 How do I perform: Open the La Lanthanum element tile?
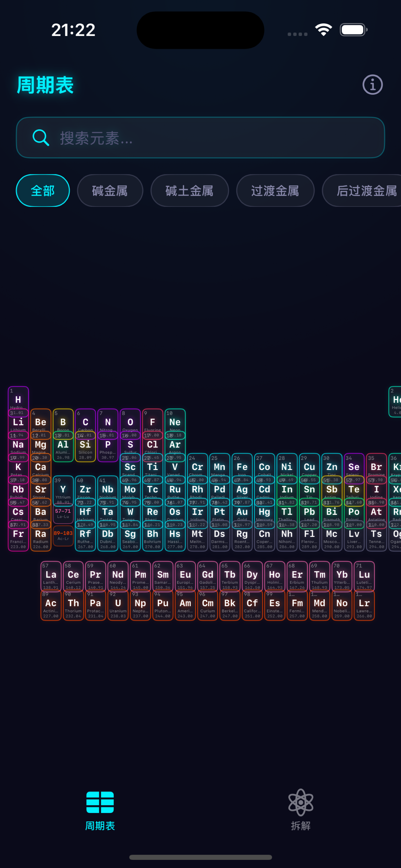point(51,576)
